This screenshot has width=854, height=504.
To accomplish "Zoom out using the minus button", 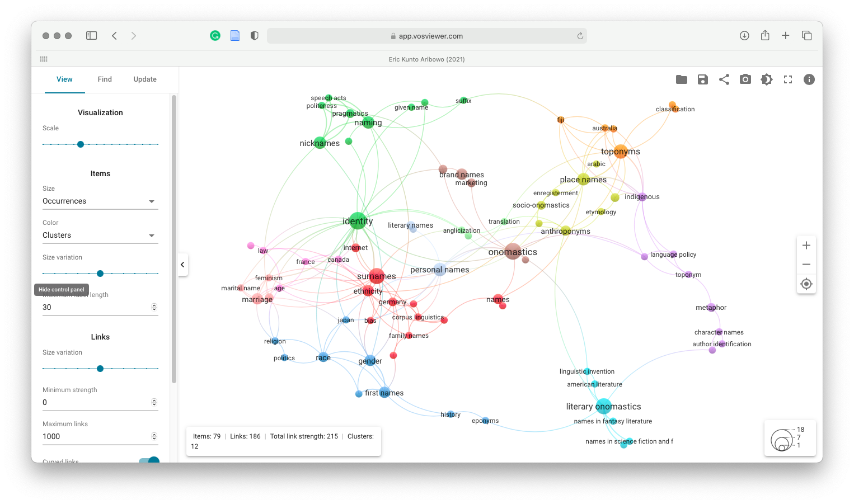I will coord(806,264).
